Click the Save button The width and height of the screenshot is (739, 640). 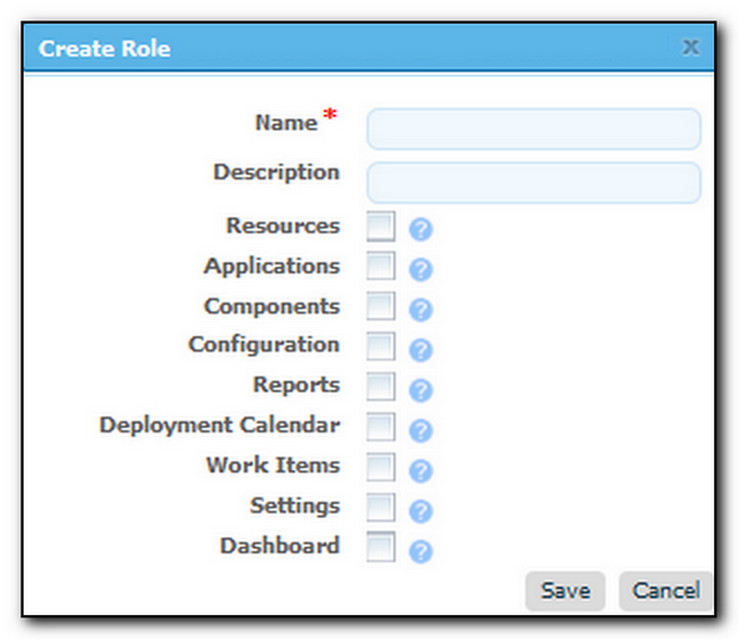click(x=565, y=590)
